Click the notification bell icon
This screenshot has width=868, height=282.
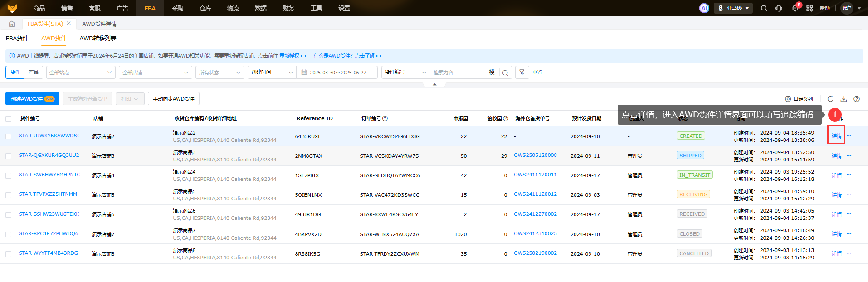795,8
